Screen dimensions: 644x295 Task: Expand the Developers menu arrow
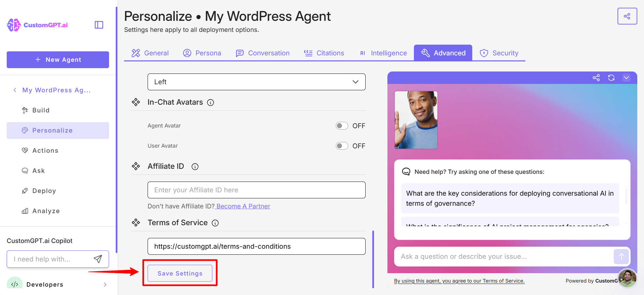tap(105, 285)
